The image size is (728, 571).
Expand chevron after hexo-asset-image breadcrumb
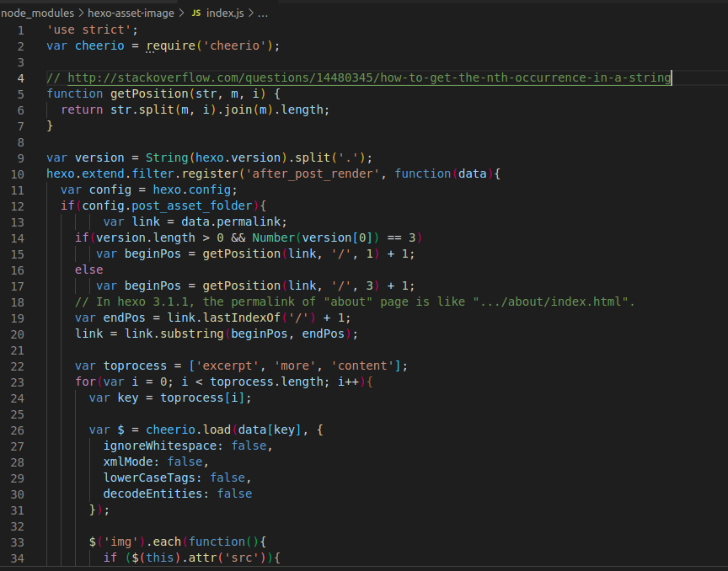point(181,13)
